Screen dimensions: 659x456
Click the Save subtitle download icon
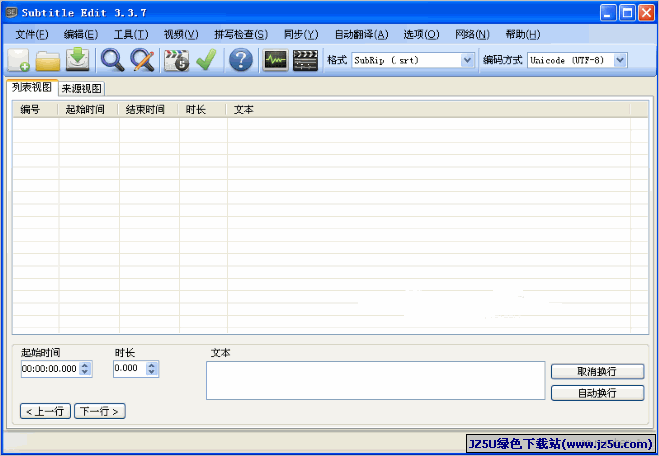coord(78,60)
